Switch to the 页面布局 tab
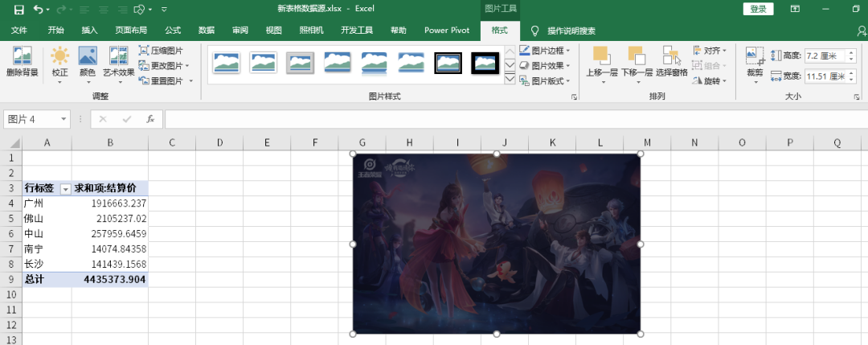Image resolution: width=868 pixels, height=345 pixels. click(x=131, y=31)
